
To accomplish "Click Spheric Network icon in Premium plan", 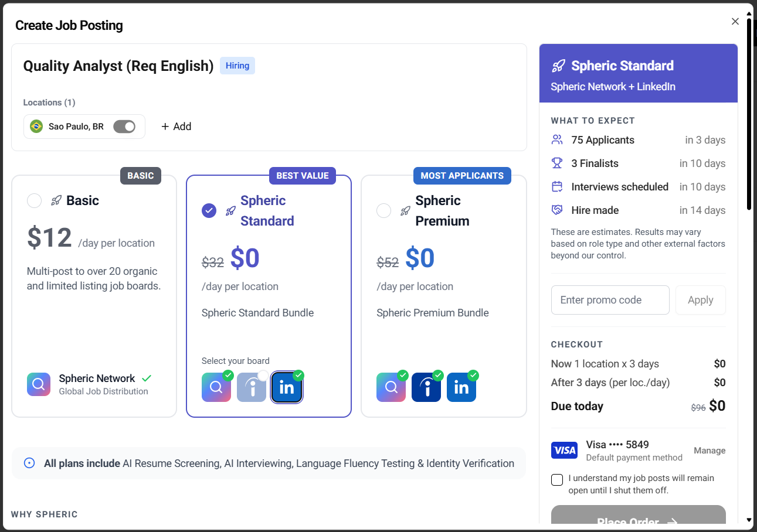I will click(x=391, y=387).
